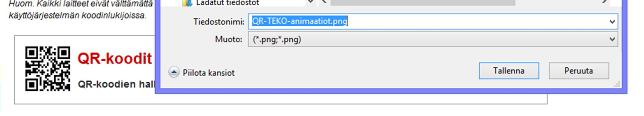Expand the Muoto format dropdown arrow

[x=612, y=39]
